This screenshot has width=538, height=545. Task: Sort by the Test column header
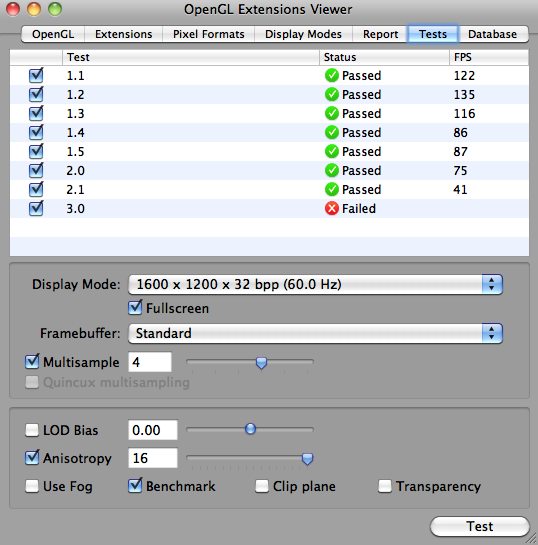point(191,57)
